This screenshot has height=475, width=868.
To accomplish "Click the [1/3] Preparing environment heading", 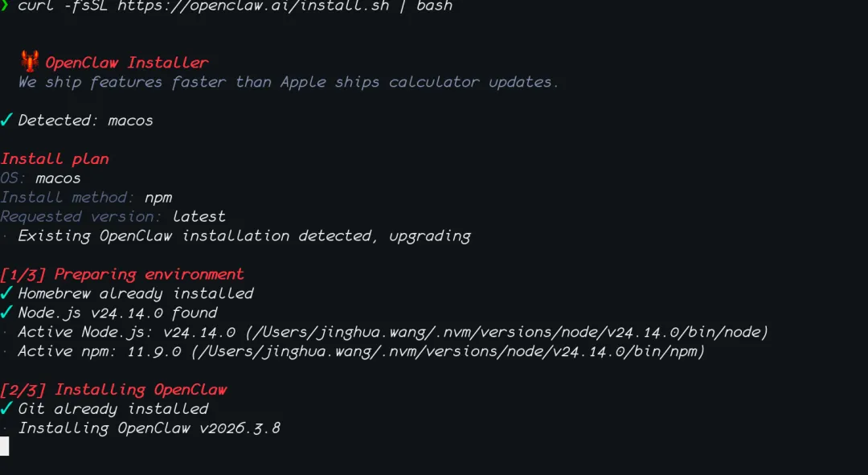I will pos(122,275).
